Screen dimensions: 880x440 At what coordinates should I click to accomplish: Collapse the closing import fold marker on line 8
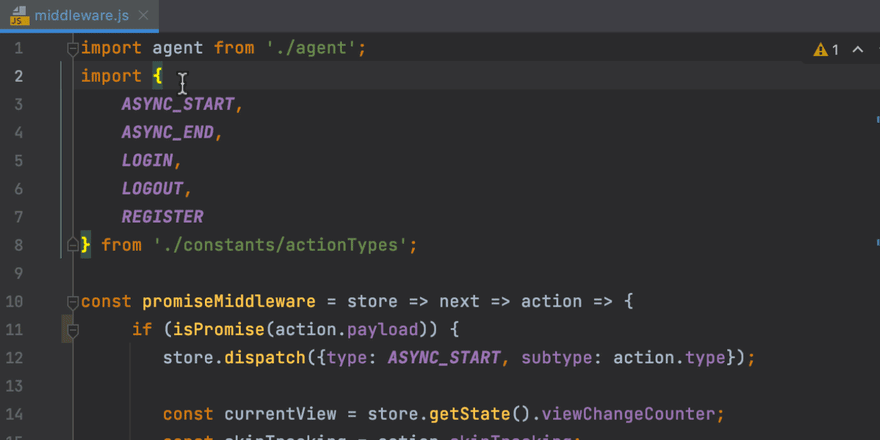[72, 245]
